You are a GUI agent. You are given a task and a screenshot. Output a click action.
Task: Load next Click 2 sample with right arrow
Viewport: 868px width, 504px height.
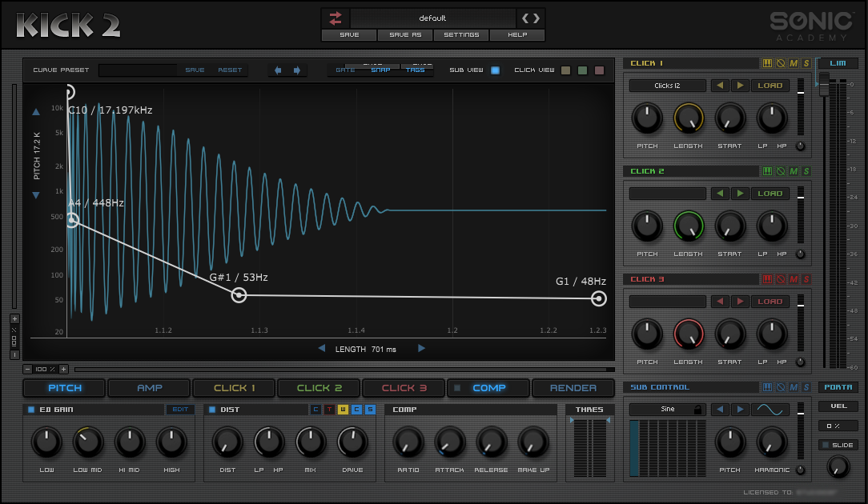[740, 193]
